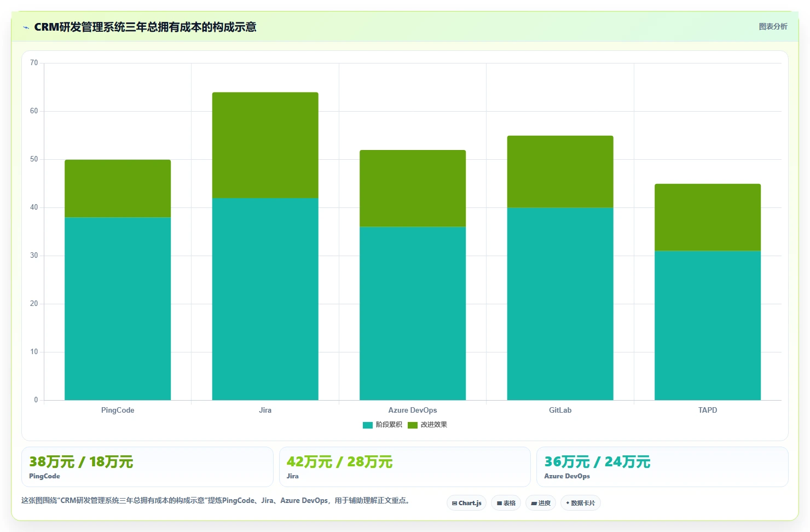Click the 42万元 / 28万元 value text
Viewport: 810px width, 532px height.
[339, 462]
